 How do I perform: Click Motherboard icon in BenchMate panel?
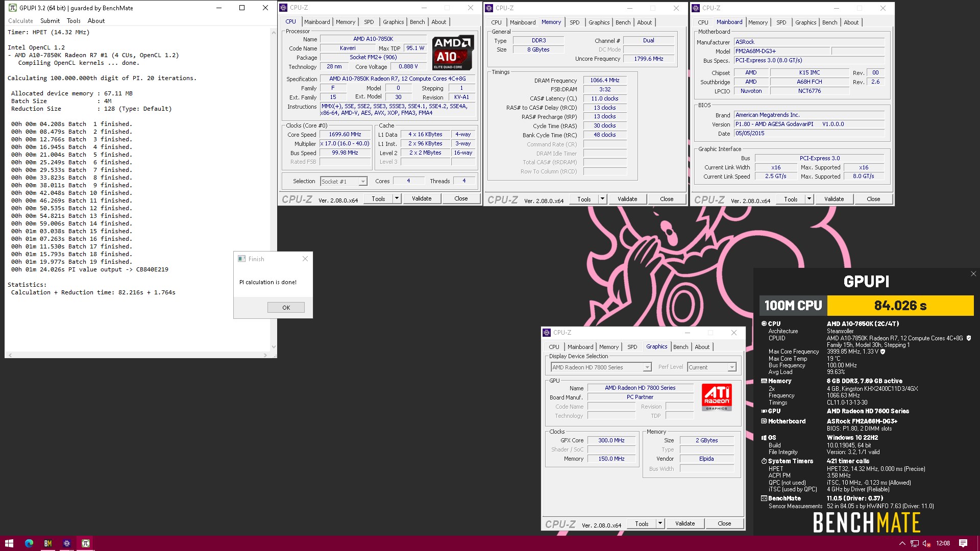point(764,421)
